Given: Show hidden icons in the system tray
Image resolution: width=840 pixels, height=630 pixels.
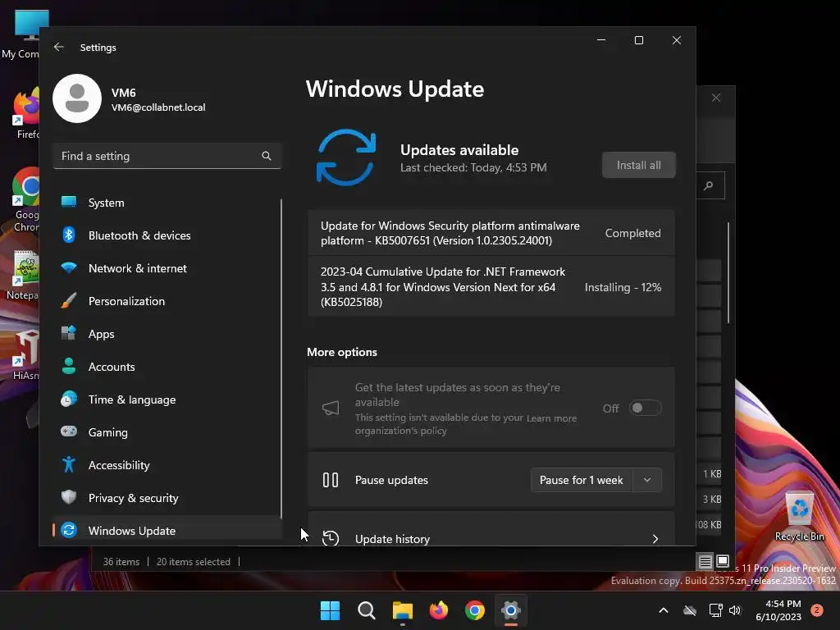Looking at the screenshot, I should pyautogui.click(x=663, y=610).
